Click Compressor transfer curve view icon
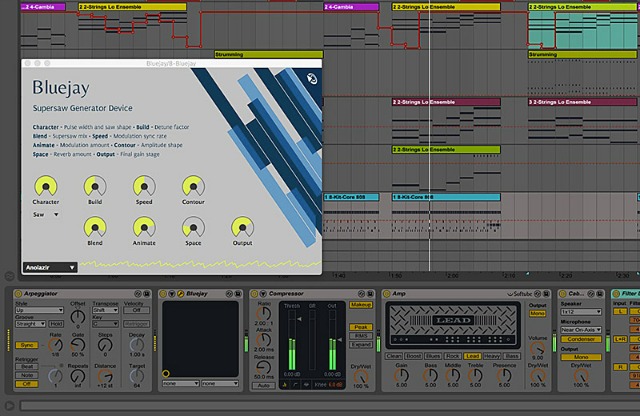This screenshot has width=640, height=416. 295,385
